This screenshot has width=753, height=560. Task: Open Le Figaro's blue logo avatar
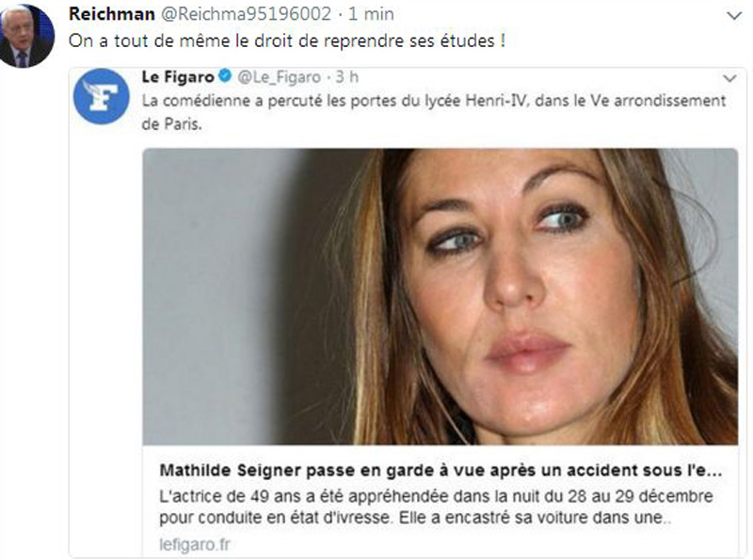[101, 96]
